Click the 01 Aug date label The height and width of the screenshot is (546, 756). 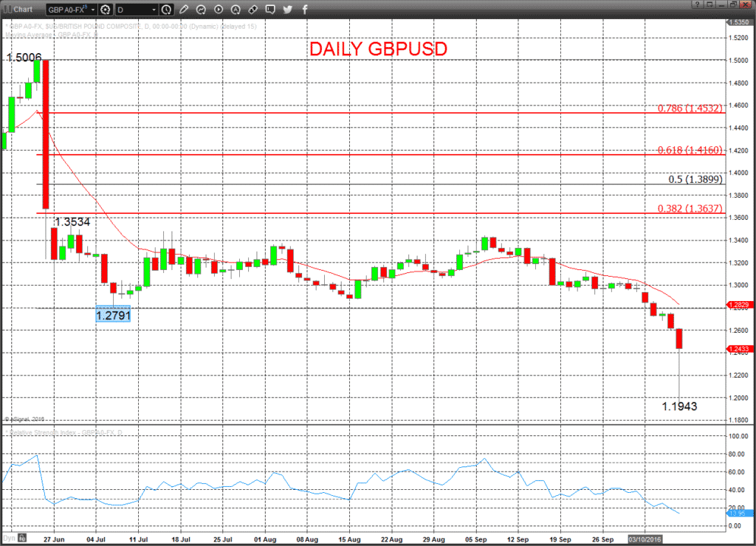tap(265, 539)
